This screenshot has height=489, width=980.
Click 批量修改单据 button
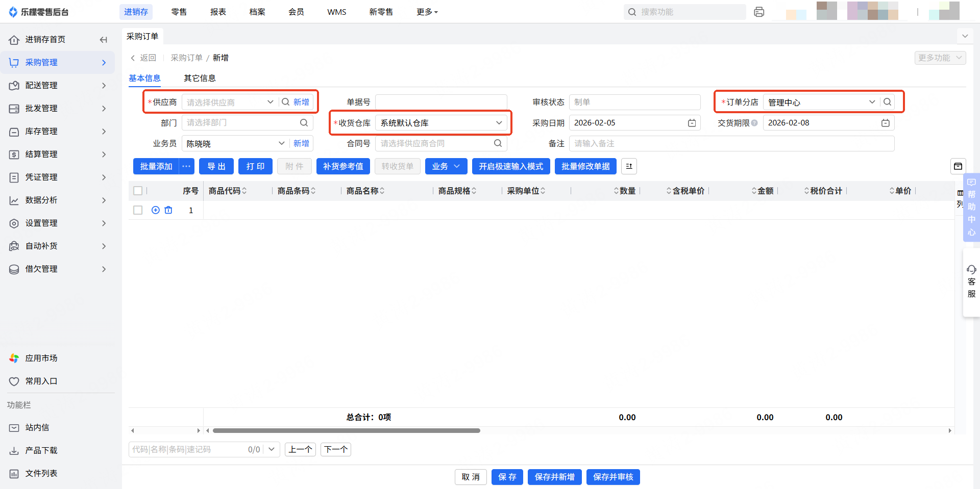tap(585, 166)
